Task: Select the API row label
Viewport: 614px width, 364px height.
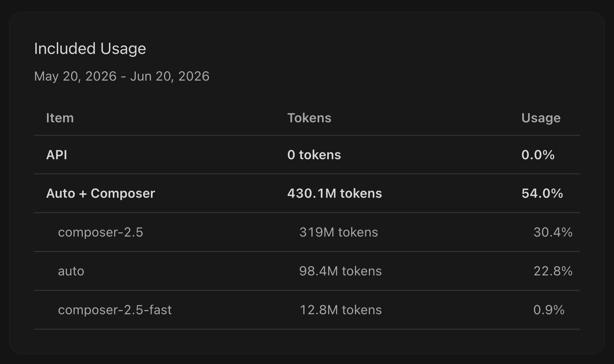Action: click(x=56, y=155)
